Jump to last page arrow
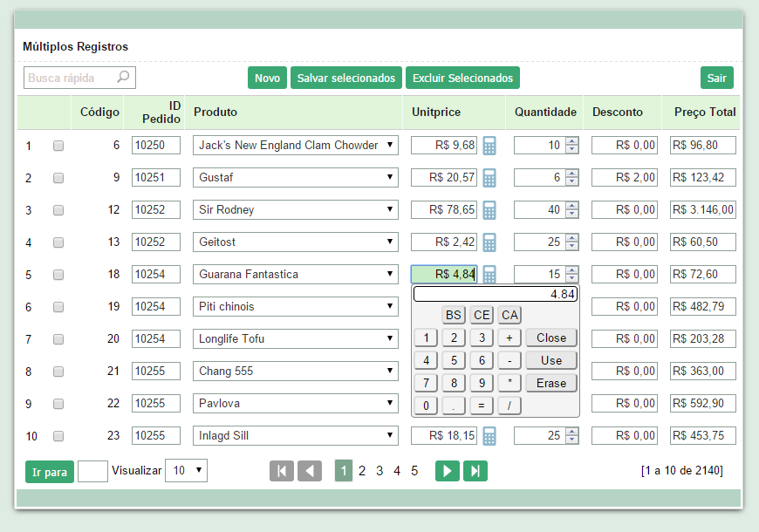This screenshot has height=532, width=759. 475,471
